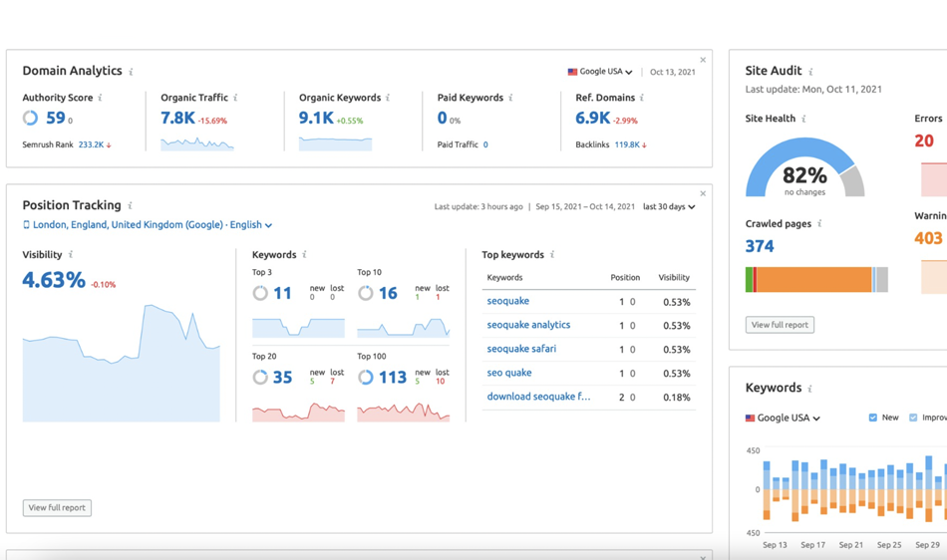Click Organic Traffic value 7.8K
Image resolution: width=947 pixels, height=560 pixels.
pyautogui.click(x=177, y=118)
